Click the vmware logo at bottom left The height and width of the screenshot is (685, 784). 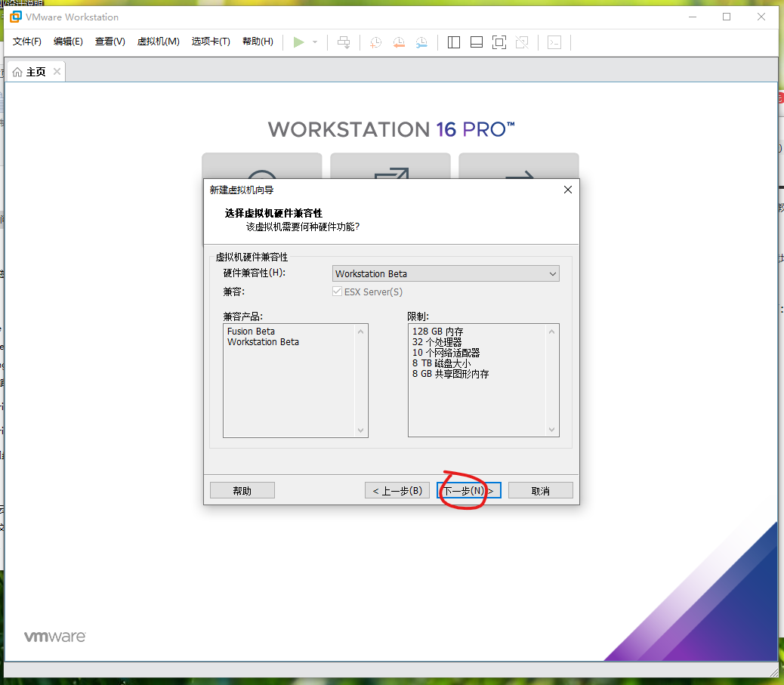[x=55, y=637]
